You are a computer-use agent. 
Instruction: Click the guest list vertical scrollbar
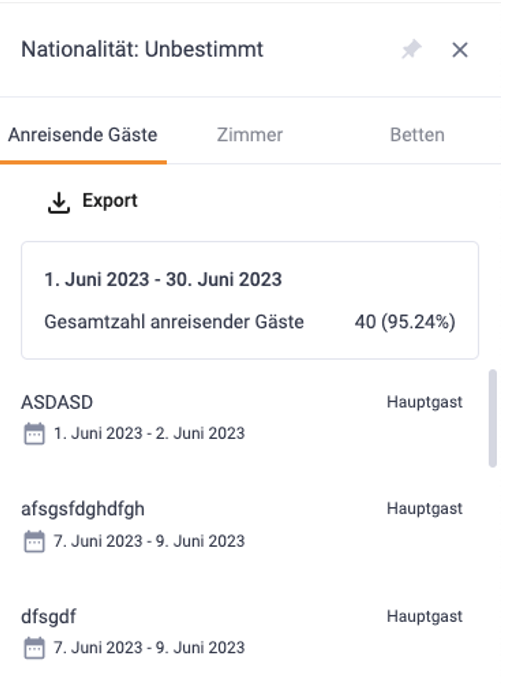(493, 419)
